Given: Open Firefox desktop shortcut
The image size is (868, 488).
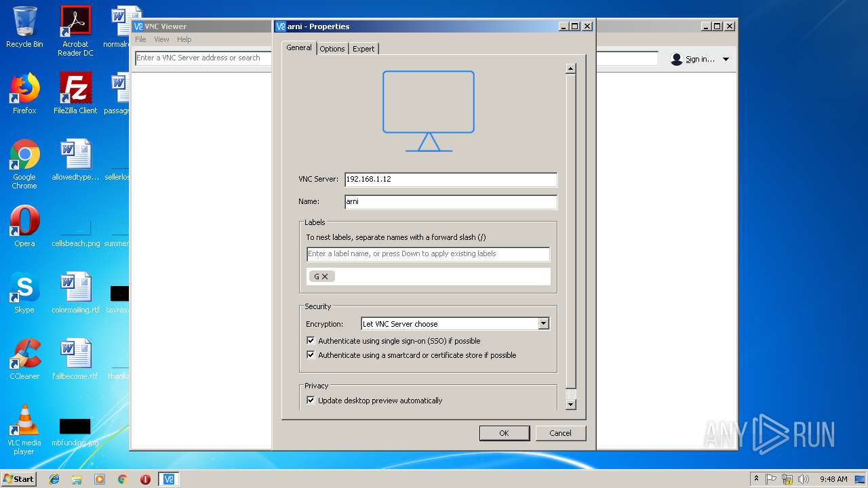Looking at the screenshot, I should click(24, 94).
